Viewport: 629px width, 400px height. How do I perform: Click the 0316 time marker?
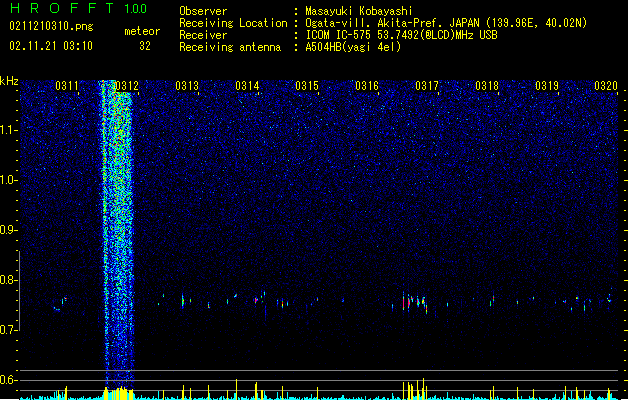pos(367,86)
